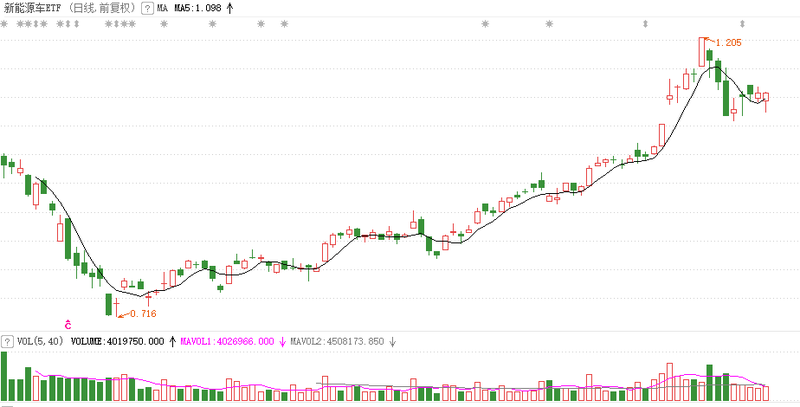Click the 1.205 high price label
800x407 pixels.
(x=729, y=43)
